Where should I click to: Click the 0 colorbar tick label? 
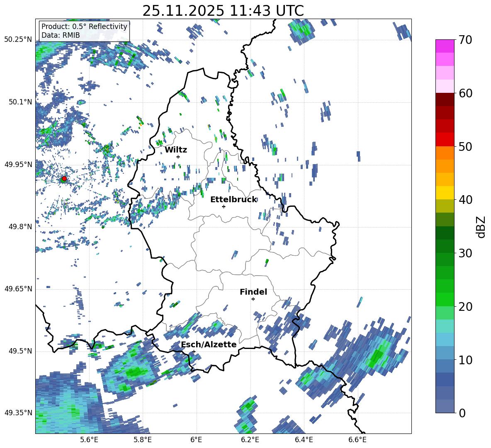pos(462,413)
